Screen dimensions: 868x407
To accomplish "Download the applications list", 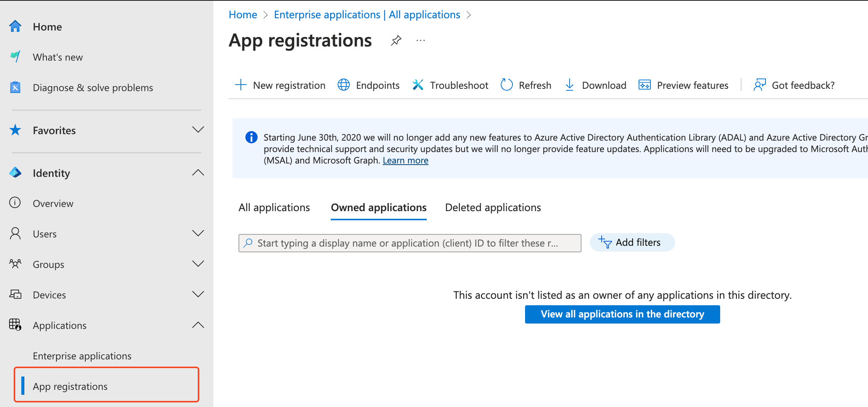I will point(595,85).
